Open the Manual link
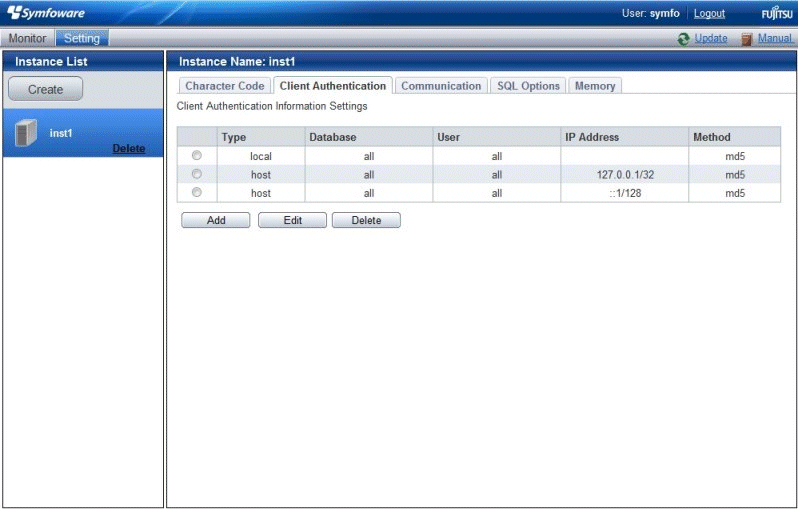Screen dimensions: 798x509 (x=775, y=38)
